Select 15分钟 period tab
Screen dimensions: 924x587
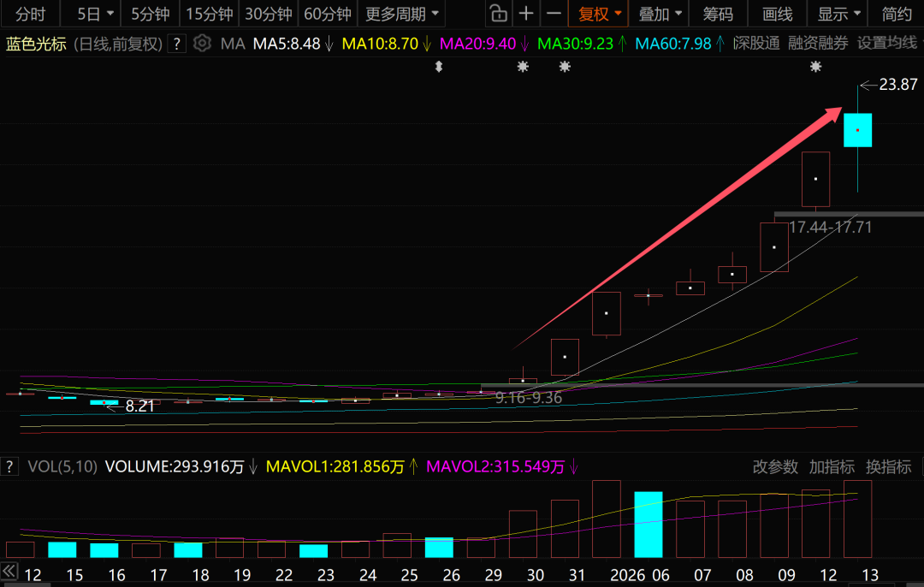[209, 14]
